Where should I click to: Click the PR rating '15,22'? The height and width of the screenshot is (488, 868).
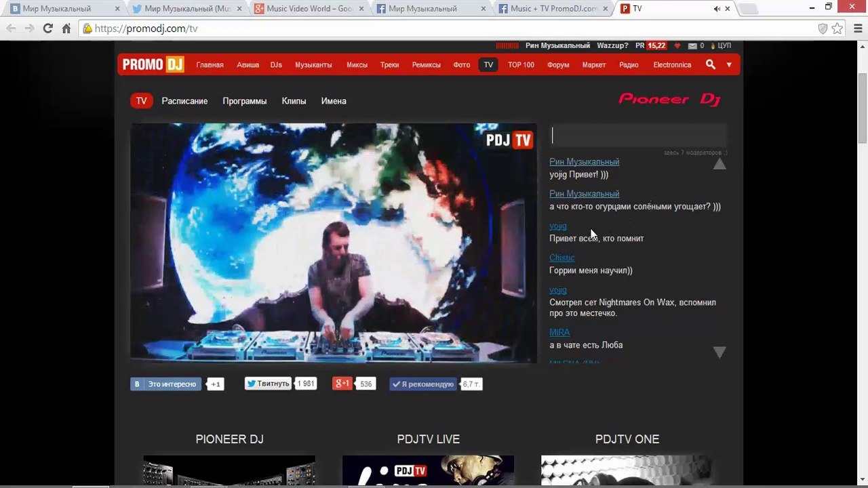pos(656,46)
